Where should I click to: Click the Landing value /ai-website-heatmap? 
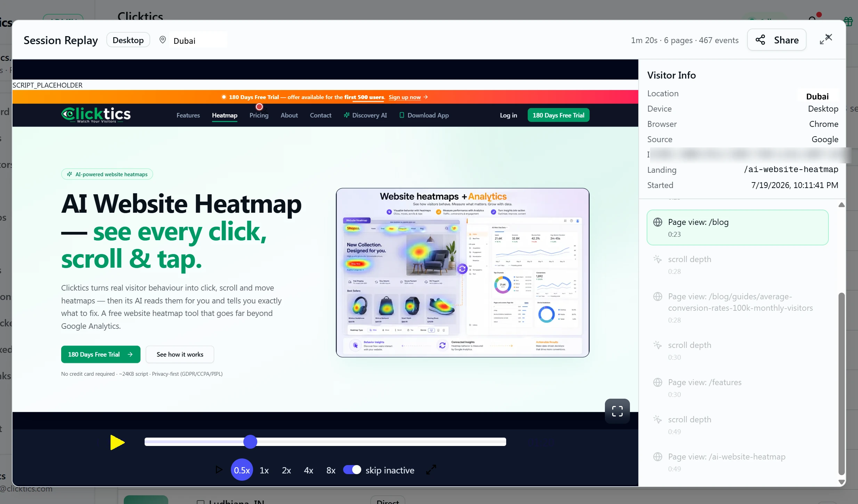click(x=791, y=169)
